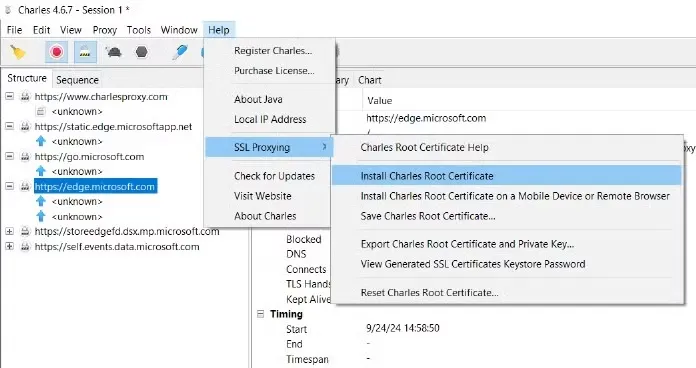
Task: Open the Proxy menu
Action: (x=104, y=30)
